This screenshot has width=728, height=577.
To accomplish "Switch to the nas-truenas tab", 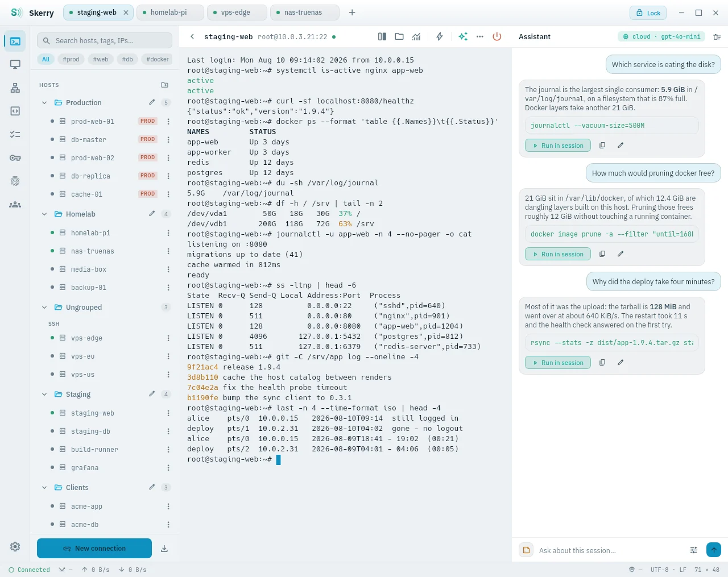I will [304, 13].
